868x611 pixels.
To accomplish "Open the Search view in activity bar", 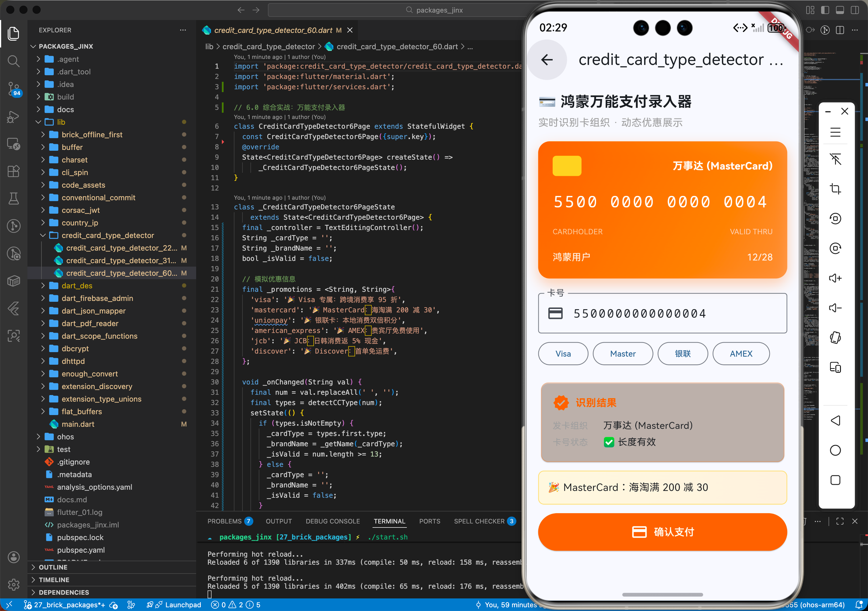I will tap(14, 61).
